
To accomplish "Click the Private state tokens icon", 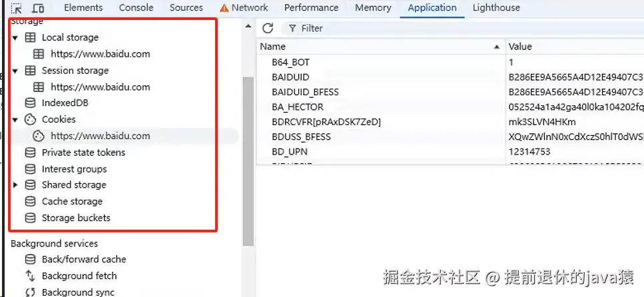I will (x=30, y=152).
